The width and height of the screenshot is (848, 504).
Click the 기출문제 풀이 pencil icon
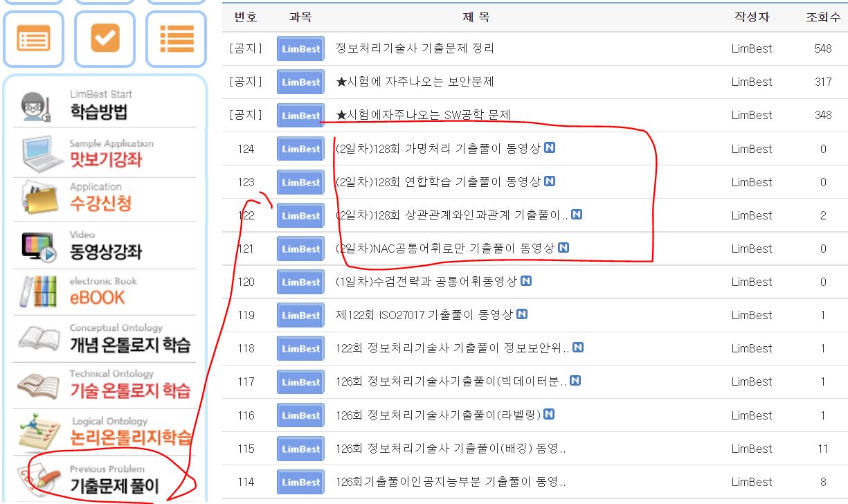39,478
